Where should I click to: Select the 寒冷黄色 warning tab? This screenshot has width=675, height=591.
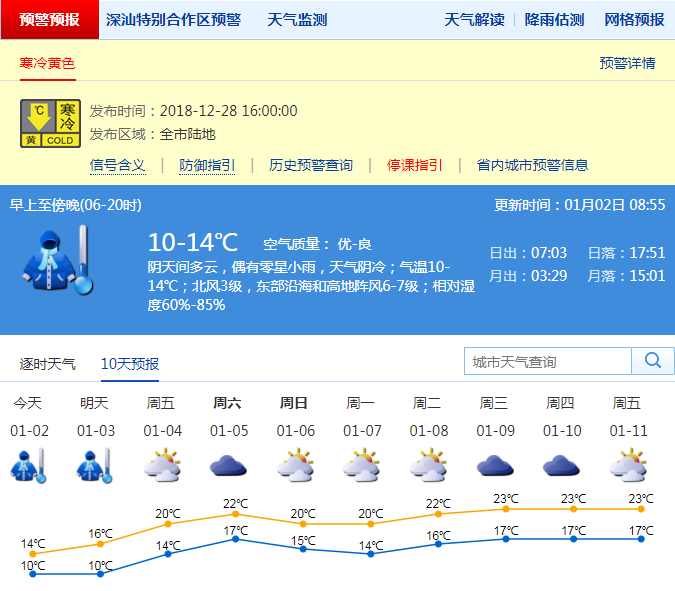pyautogui.click(x=47, y=63)
